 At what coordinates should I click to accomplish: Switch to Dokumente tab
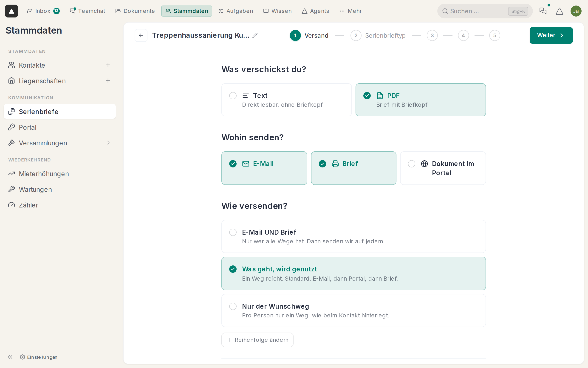tap(135, 11)
